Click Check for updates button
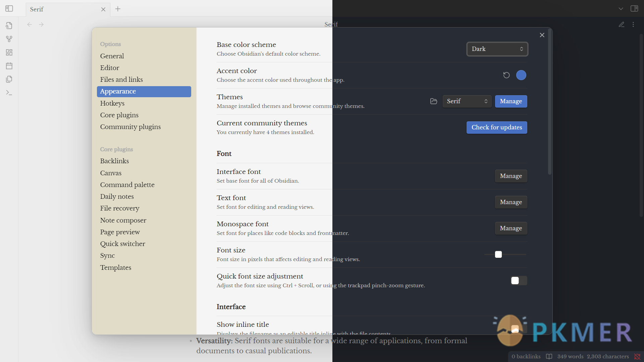 pyautogui.click(x=497, y=127)
